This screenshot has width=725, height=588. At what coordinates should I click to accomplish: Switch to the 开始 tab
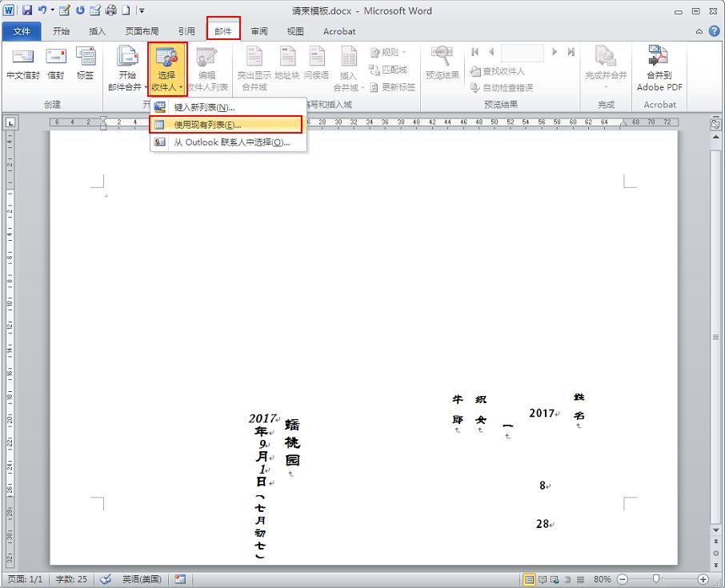[61, 31]
